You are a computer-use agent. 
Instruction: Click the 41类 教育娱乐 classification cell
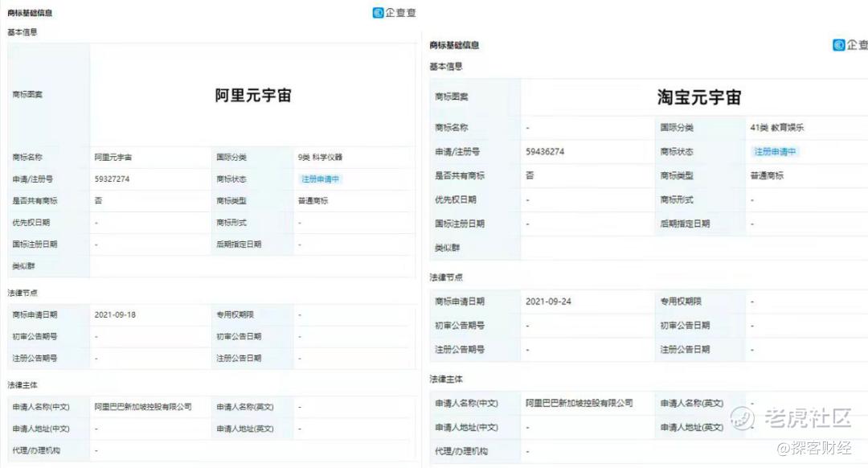point(776,127)
